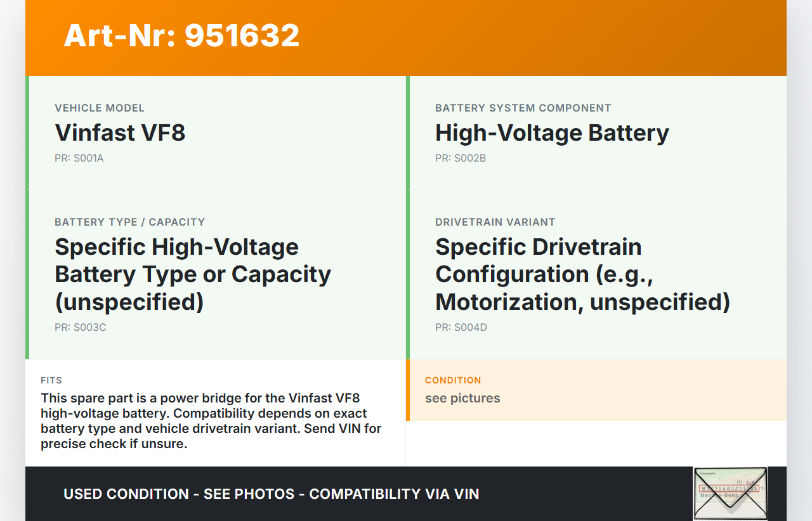Select the Specific High-Voltage Battery Type heading
The width and height of the screenshot is (812, 521).
pyautogui.click(x=193, y=274)
